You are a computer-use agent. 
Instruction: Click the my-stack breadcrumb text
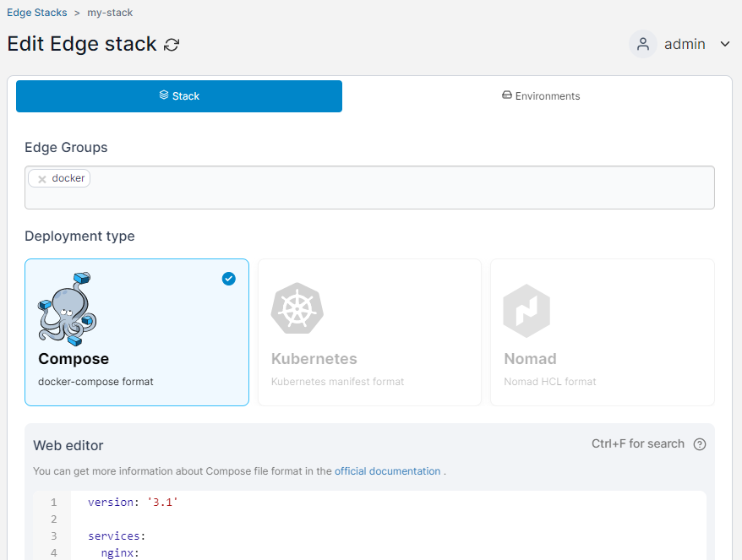point(110,13)
